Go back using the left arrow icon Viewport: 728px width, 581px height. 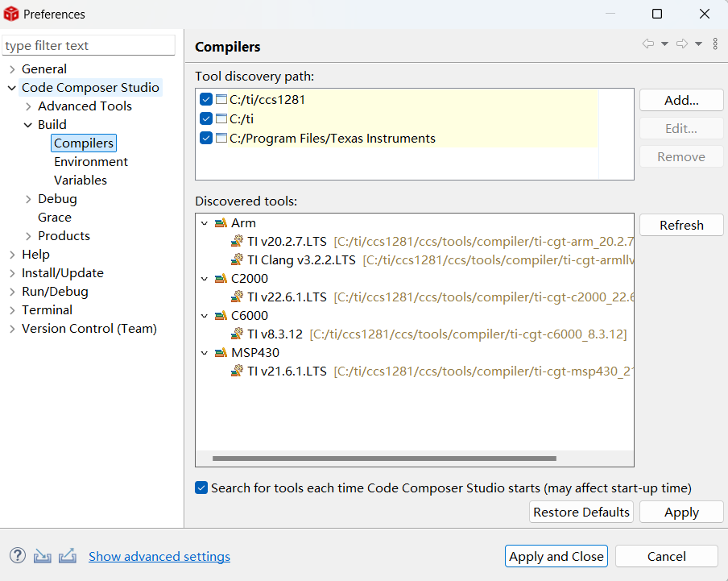tap(648, 44)
